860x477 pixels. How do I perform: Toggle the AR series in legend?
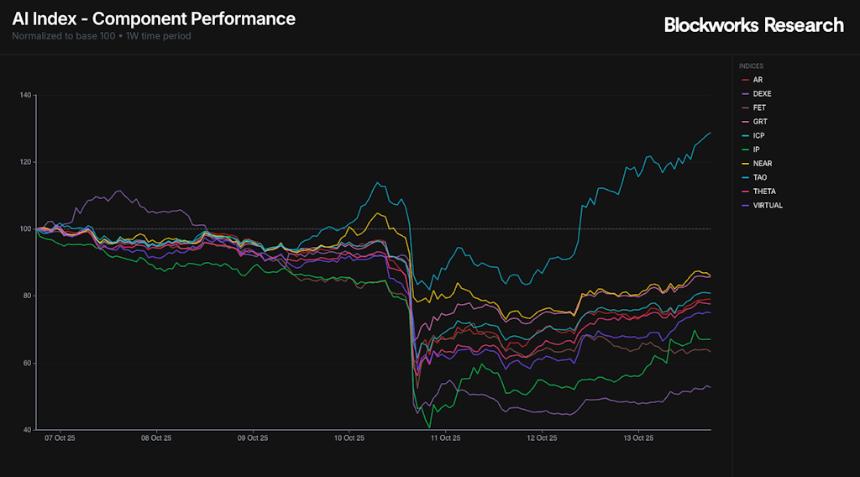pyautogui.click(x=757, y=80)
